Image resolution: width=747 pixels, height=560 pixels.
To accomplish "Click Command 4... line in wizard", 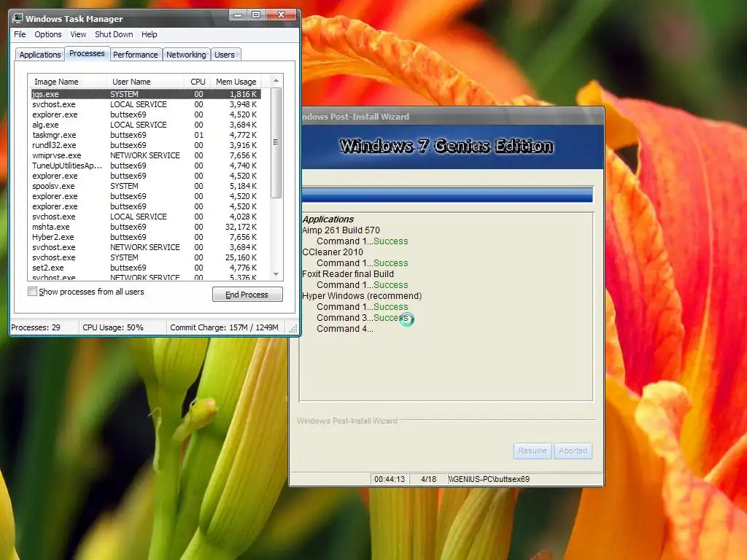I will (345, 329).
